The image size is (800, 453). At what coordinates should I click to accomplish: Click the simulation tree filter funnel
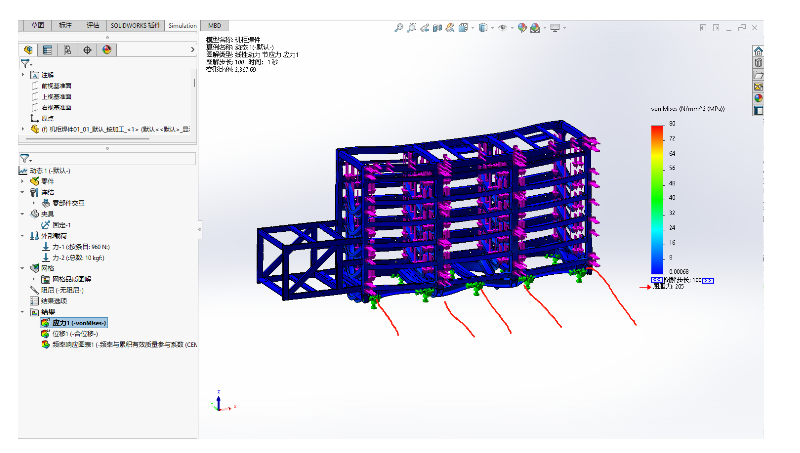25,158
